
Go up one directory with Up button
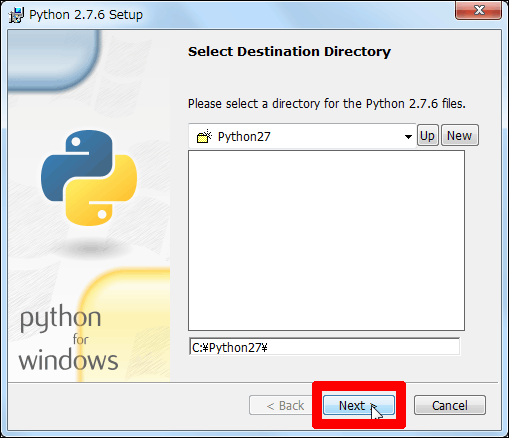click(427, 135)
